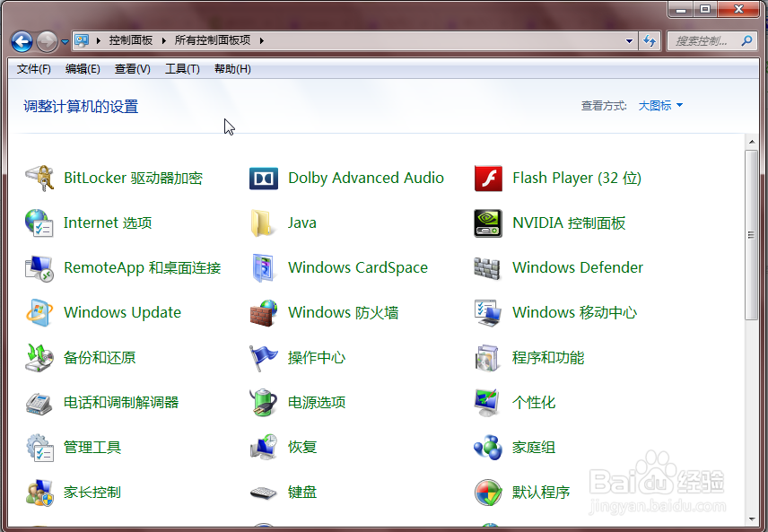
Task: Click the Internet 选项 text label
Action: [108, 222]
